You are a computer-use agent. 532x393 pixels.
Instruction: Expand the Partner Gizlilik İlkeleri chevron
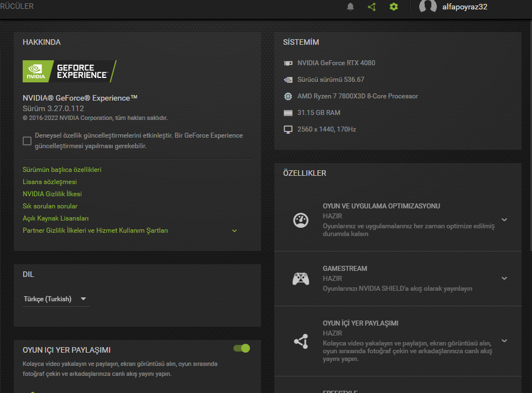tap(234, 231)
